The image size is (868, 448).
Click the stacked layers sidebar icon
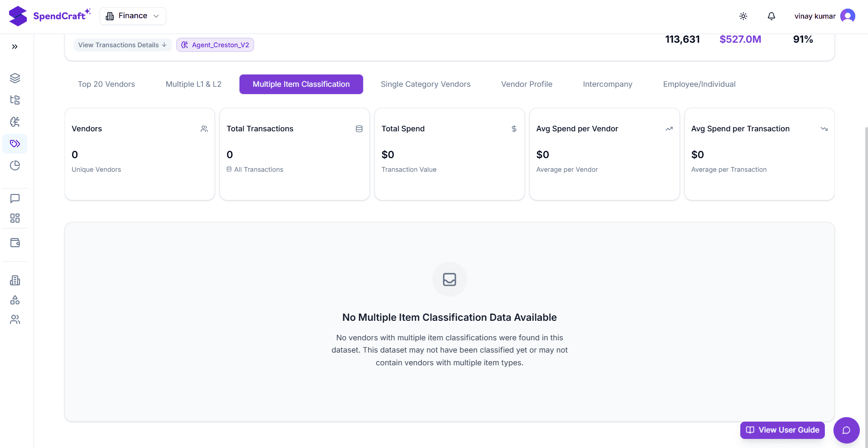[x=15, y=78]
